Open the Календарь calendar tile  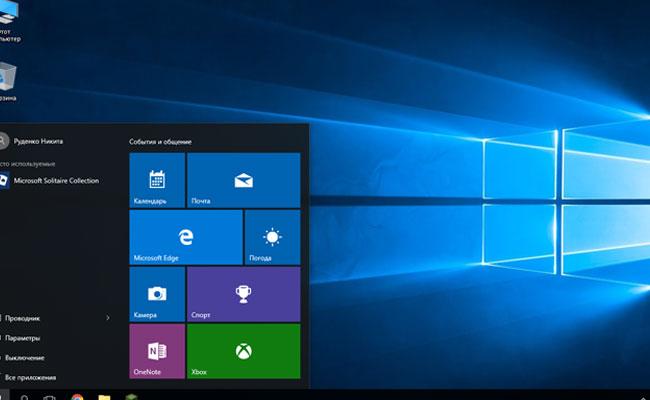pos(157,180)
